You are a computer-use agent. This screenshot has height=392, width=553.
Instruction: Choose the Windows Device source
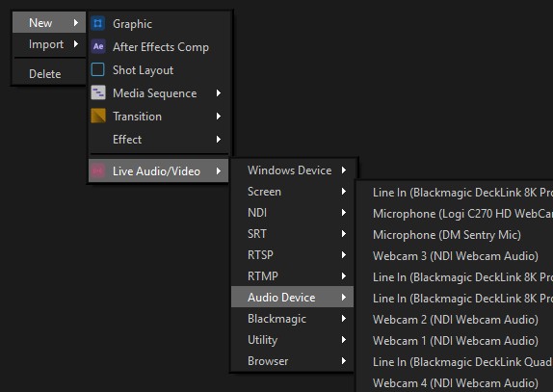292,170
